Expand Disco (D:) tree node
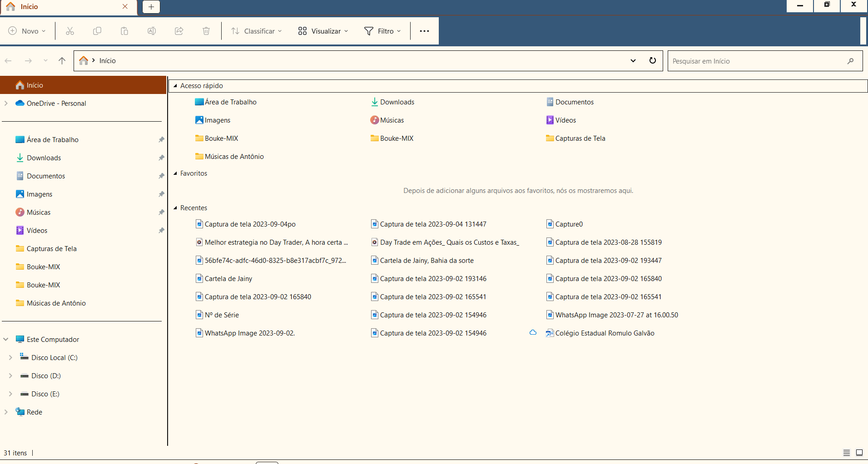This screenshot has height=464, width=868. click(x=10, y=375)
